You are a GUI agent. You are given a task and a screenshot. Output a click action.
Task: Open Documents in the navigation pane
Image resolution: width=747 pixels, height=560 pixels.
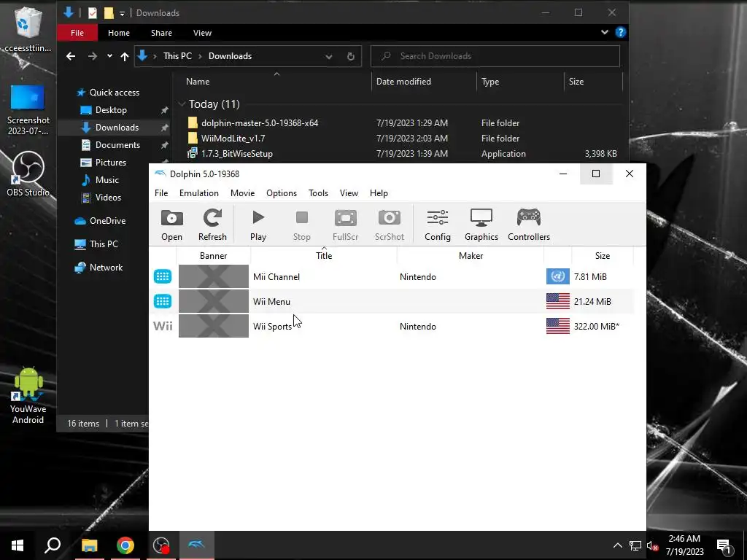point(117,145)
